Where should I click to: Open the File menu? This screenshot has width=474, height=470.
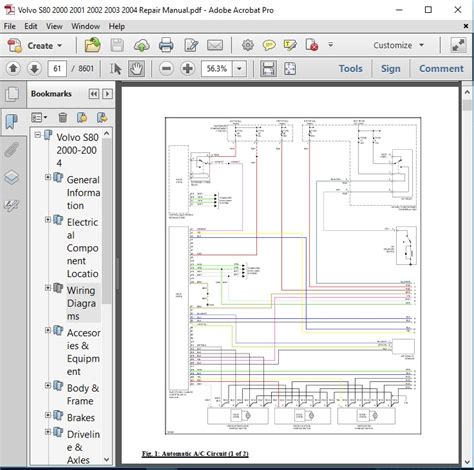(x=9, y=26)
